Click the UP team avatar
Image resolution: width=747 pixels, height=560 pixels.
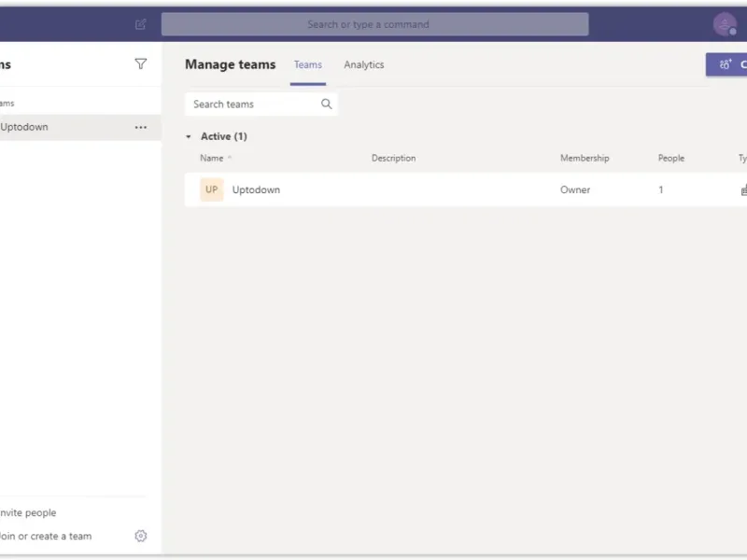pyautogui.click(x=212, y=189)
